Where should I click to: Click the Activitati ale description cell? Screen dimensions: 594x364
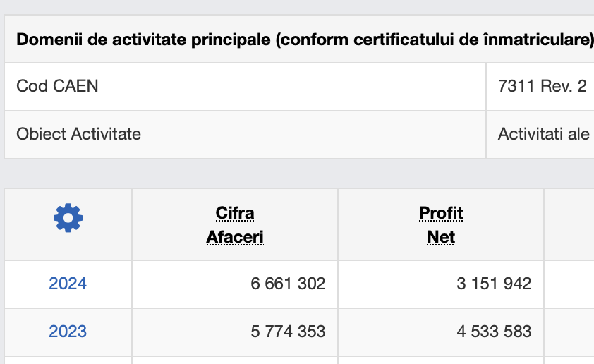[540, 135]
